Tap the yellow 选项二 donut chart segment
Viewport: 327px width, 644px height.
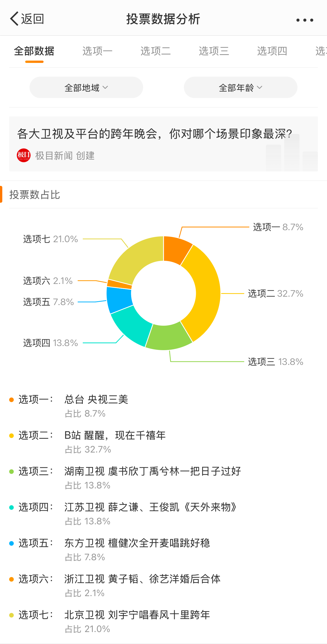[207, 293]
